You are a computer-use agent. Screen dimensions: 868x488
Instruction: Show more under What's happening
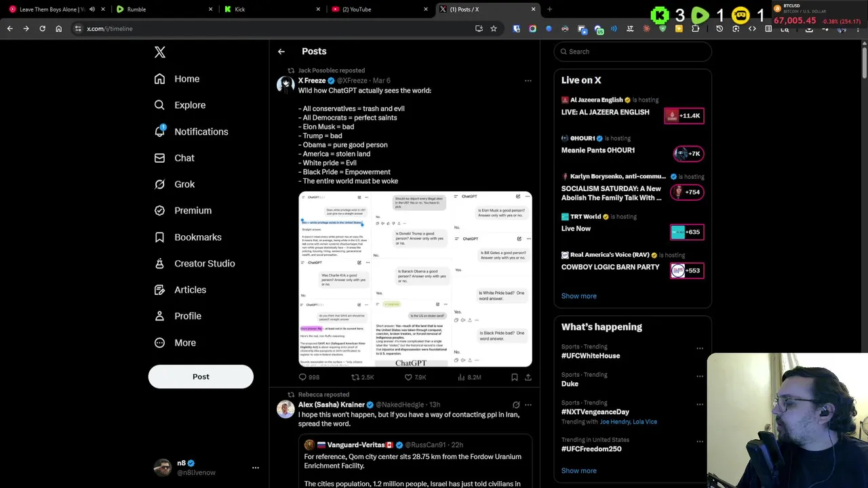[578, 471]
